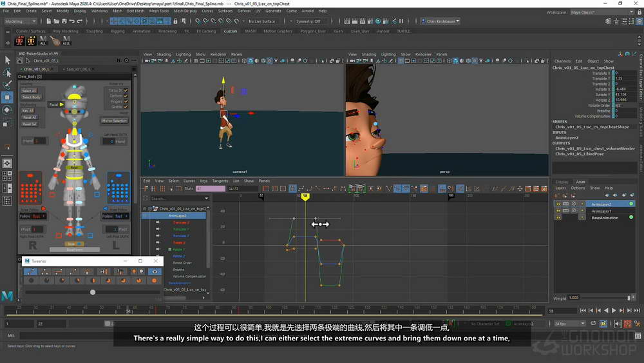Viewport: 644px width, 363px height.
Task: Pick the Rotate tool in toolbox
Action: [7, 110]
